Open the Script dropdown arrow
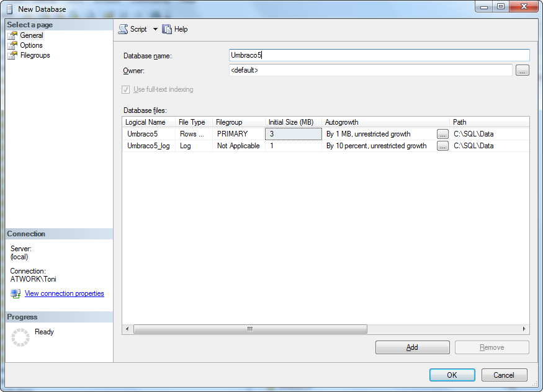The height and width of the screenshot is (392, 543). point(155,29)
